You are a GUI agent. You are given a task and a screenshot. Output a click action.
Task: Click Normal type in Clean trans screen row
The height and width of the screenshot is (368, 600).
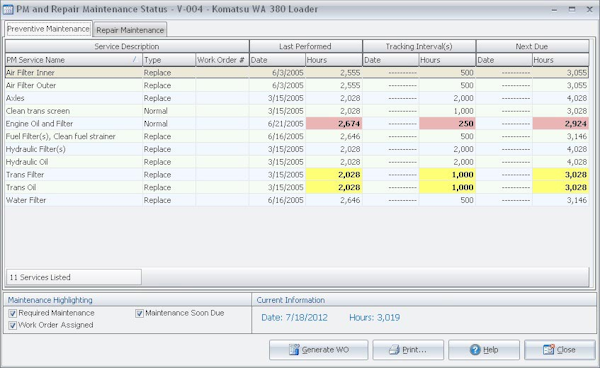[x=169, y=111]
